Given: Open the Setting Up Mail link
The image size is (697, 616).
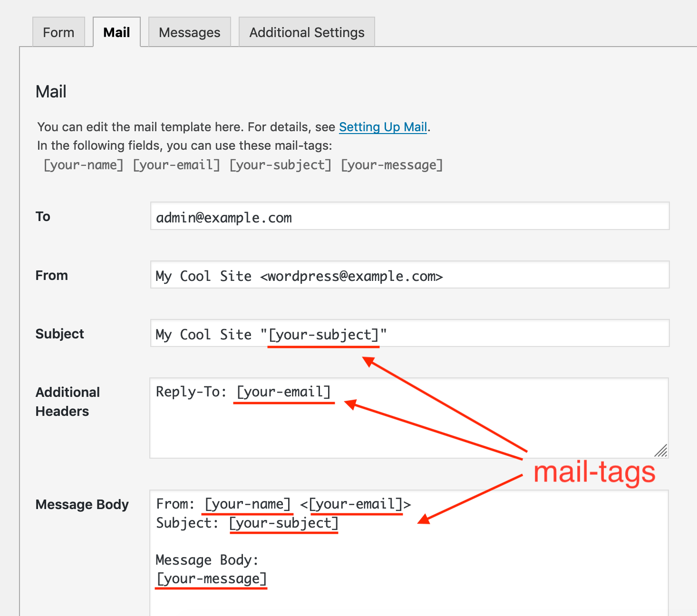Looking at the screenshot, I should [x=383, y=127].
